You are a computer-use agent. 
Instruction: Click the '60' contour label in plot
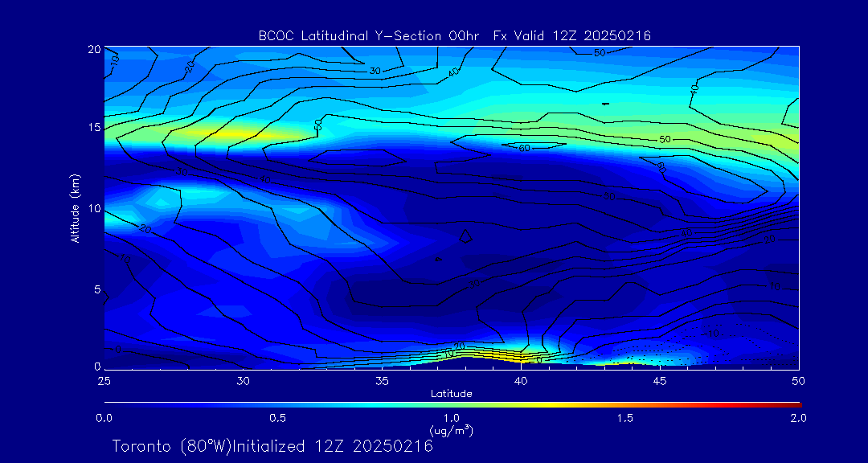click(x=525, y=148)
